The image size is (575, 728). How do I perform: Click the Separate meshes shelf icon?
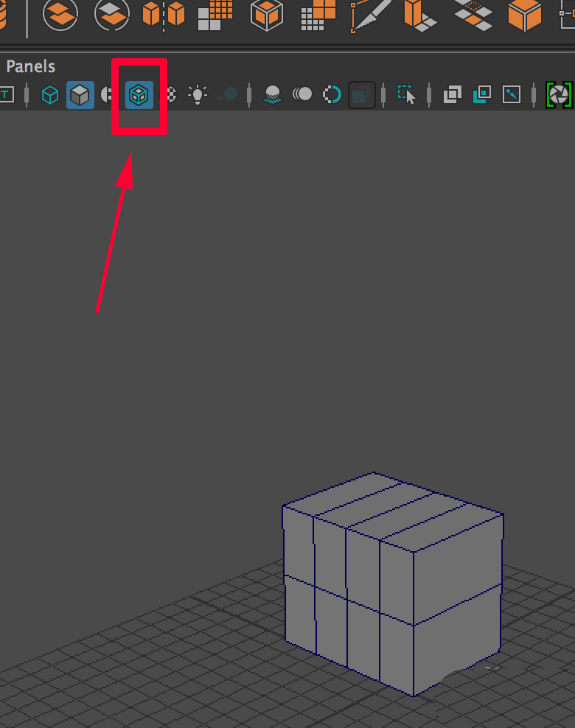111,14
